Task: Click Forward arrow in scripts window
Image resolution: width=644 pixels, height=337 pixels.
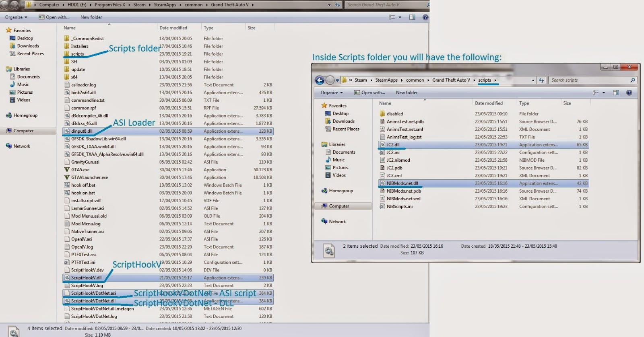Action: [x=330, y=80]
